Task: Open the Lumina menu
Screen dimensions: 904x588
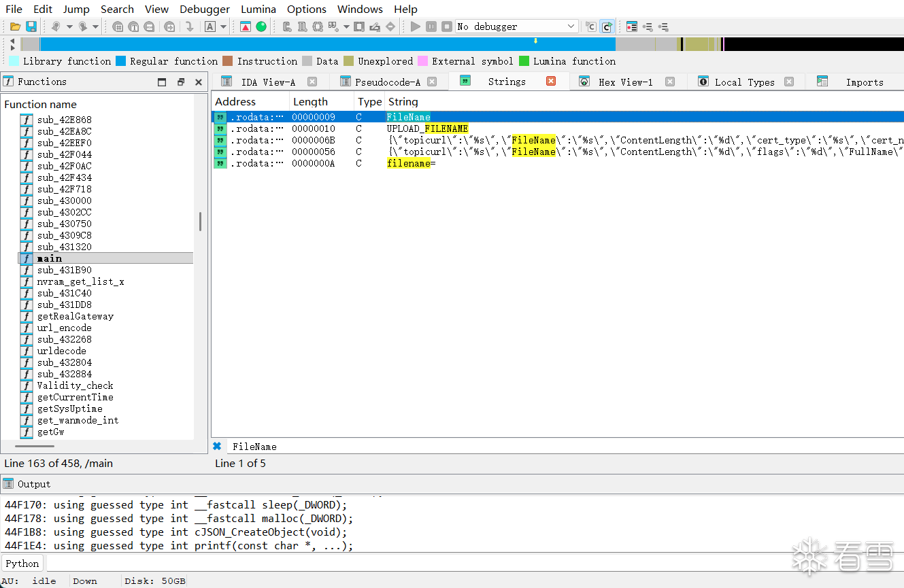Action: (x=258, y=10)
